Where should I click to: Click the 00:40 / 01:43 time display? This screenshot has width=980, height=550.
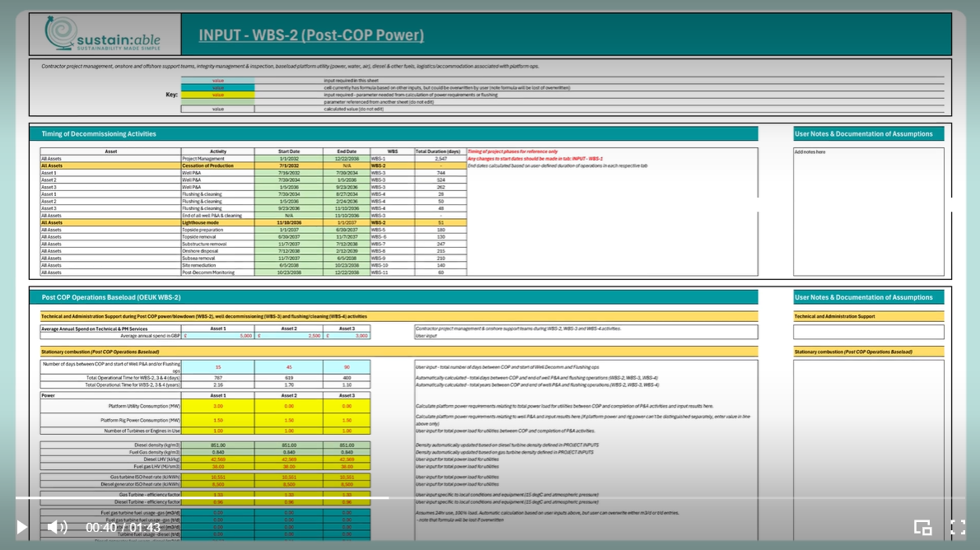click(124, 528)
